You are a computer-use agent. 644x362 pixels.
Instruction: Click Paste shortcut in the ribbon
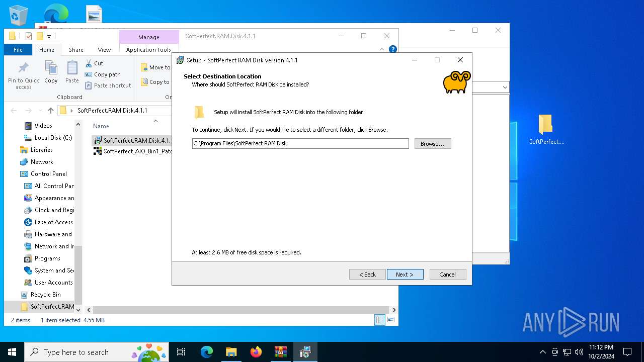pos(108,85)
